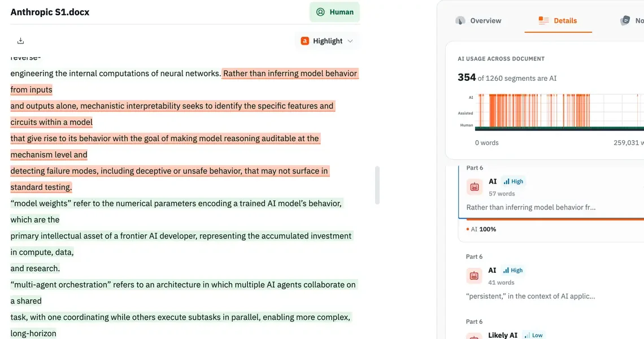
Task: Click the Human verdict badge
Action: (334, 12)
